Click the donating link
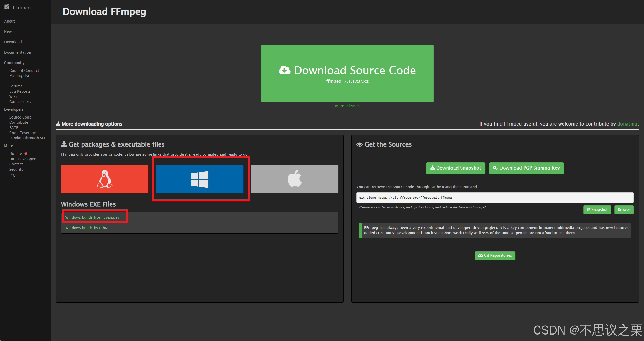This screenshot has height=341, width=644. (627, 124)
